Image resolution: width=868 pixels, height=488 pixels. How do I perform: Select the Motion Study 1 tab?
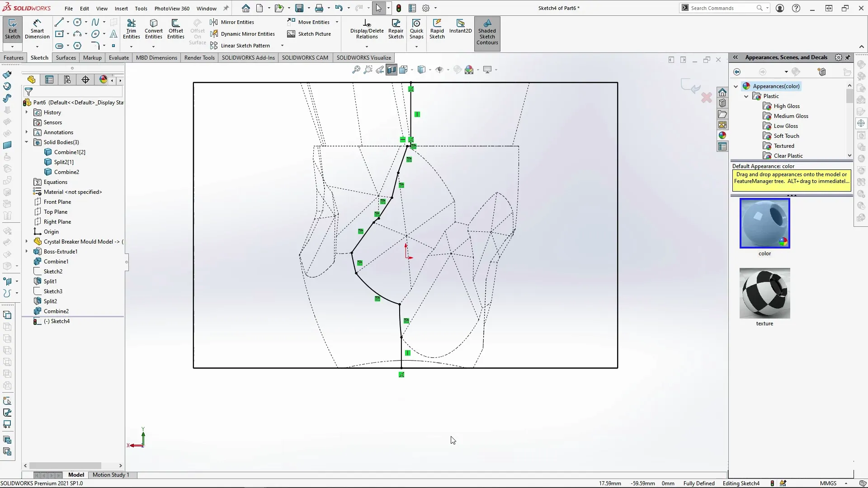coord(111,475)
